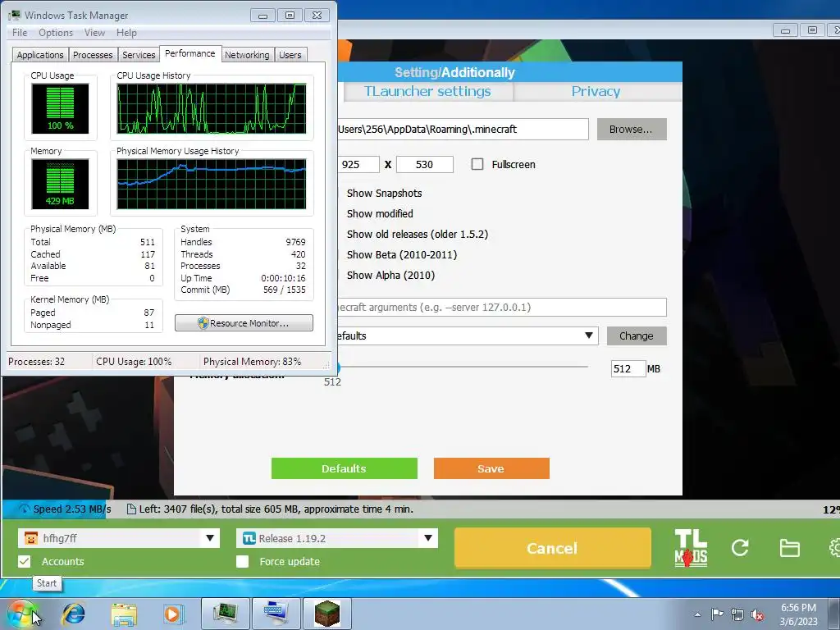Open the TL Mods icon

coord(691,547)
